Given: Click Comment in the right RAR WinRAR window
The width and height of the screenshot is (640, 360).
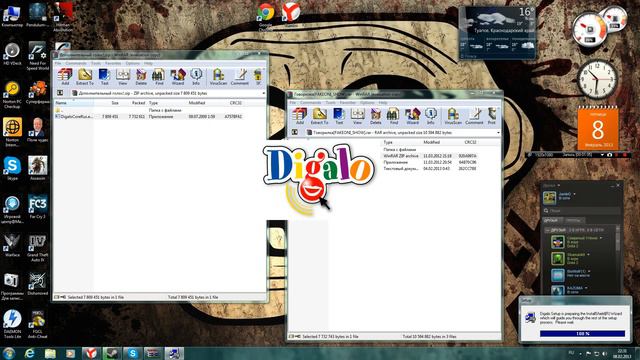Looking at the screenshot, I should pos(474,116).
